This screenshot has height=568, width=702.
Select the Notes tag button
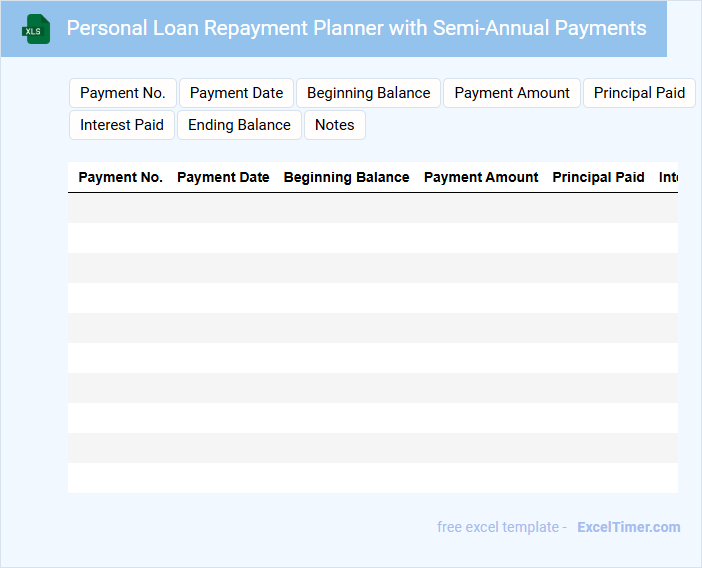334,125
